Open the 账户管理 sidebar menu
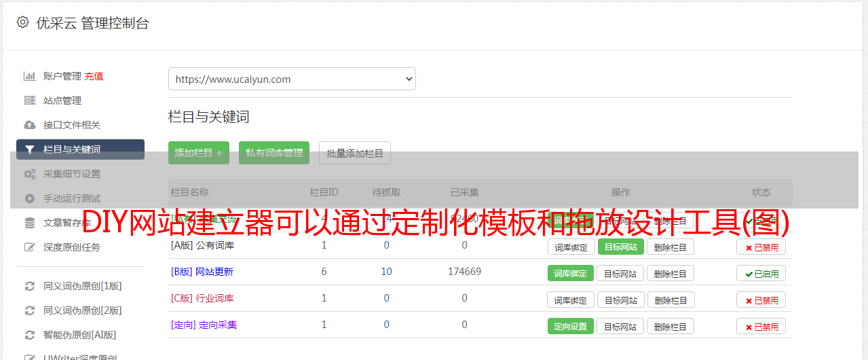Screen dimensions: 868x360 pos(62,76)
